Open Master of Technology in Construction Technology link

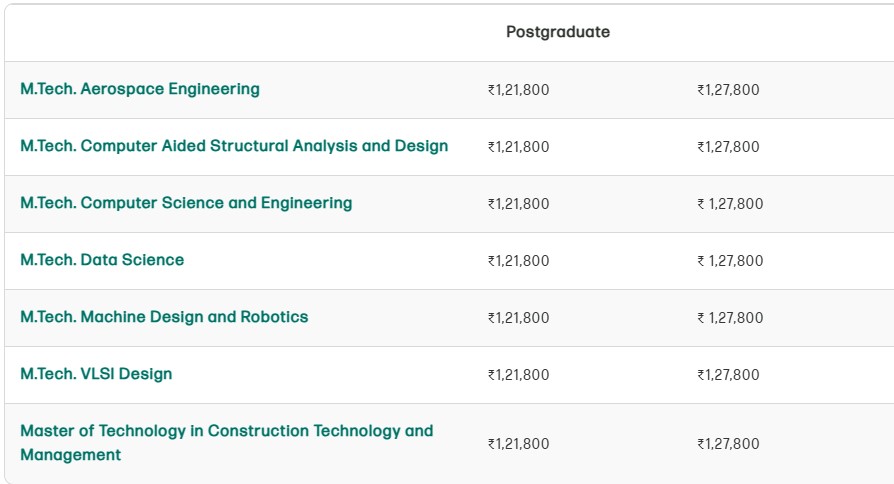[226, 442]
